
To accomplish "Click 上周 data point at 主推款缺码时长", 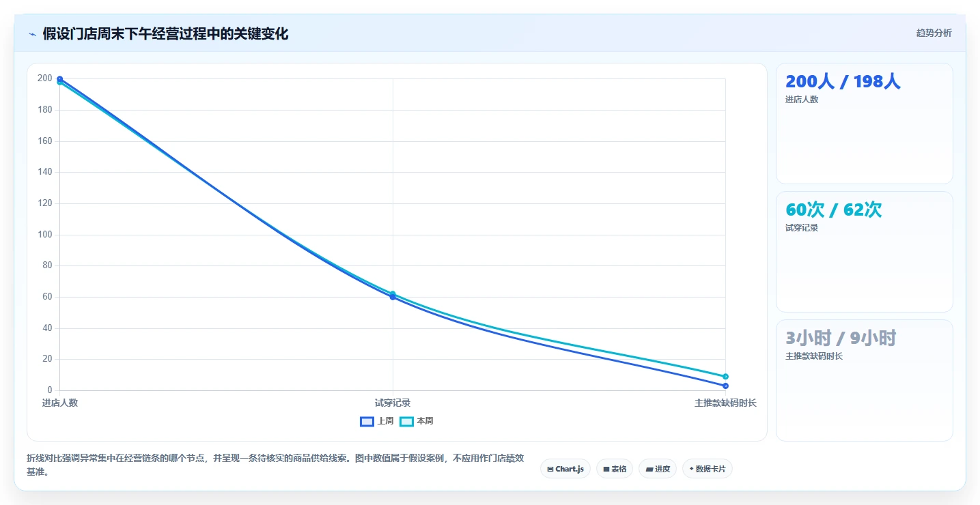I will coord(725,386).
